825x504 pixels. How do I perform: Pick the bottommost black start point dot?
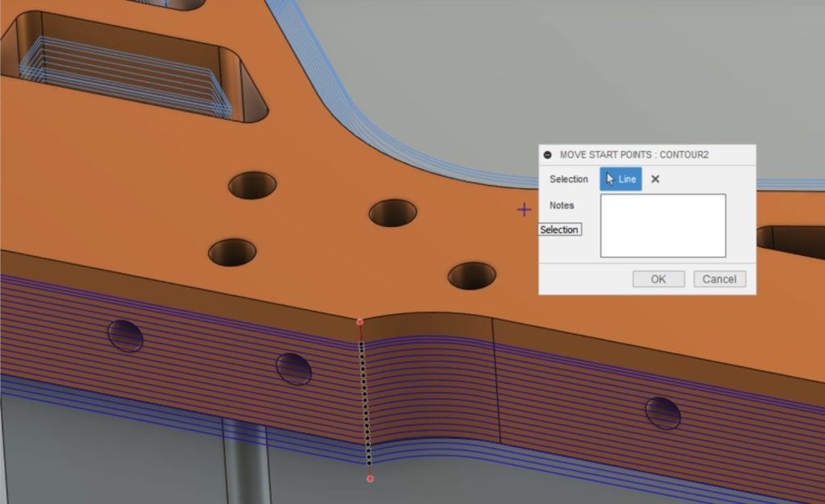(369, 462)
